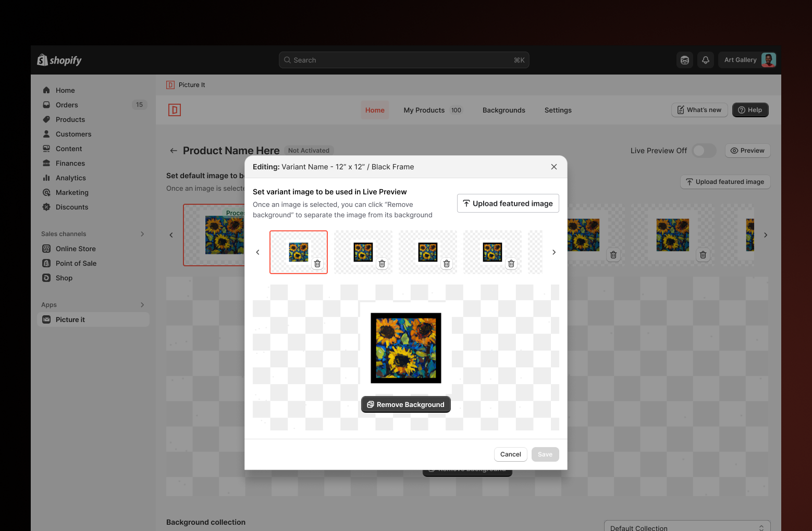Open Analytics in the sidebar
The image size is (812, 531).
93,178
